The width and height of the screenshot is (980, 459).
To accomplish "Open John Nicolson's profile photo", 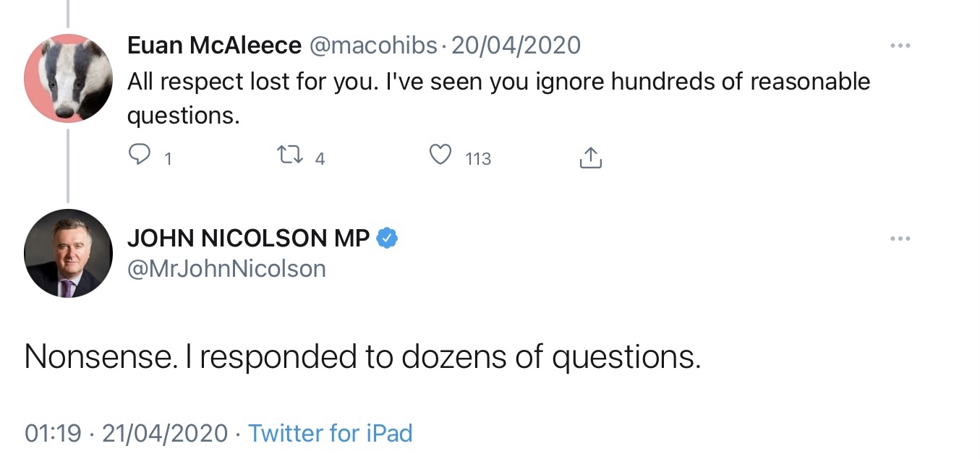I will click(x=68, y=254).
